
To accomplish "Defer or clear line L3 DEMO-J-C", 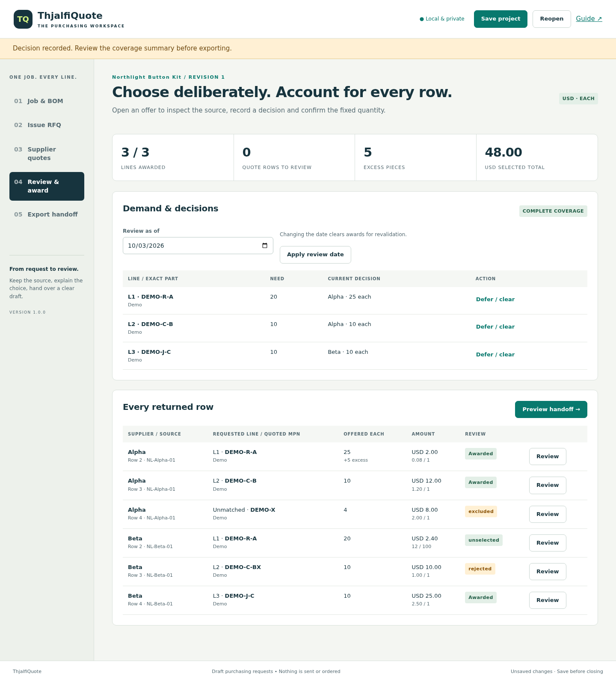I will 495,355.
